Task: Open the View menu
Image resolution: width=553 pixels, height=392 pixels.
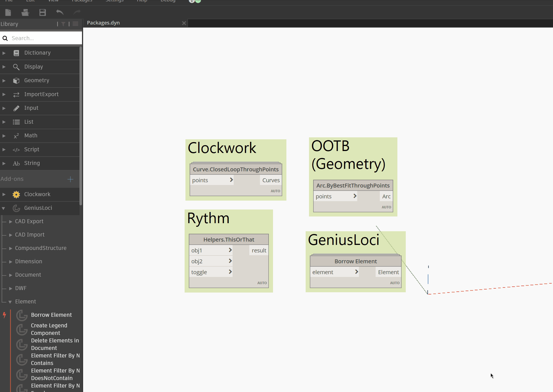Action: click(53, 1)
